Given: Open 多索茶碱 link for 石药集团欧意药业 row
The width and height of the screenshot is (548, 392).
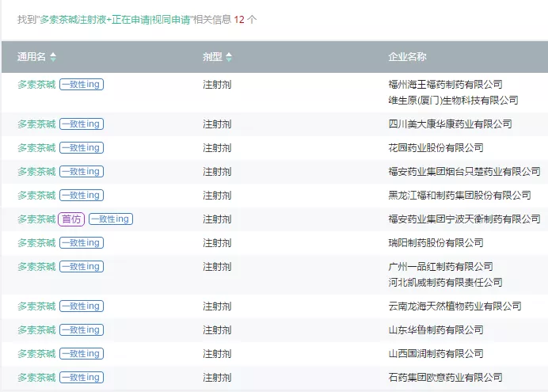Looking at the screenshot, I should click(x=36, y=377).
